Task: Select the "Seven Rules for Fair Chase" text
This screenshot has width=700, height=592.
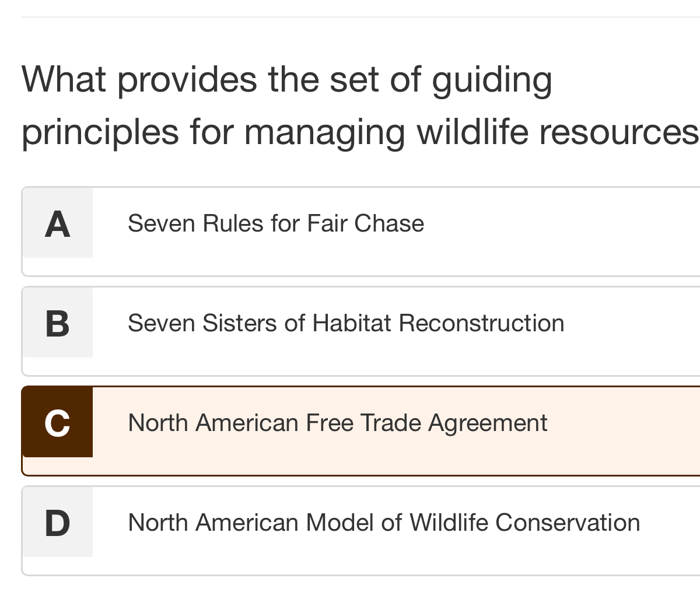Action: (x=275, y=223)
